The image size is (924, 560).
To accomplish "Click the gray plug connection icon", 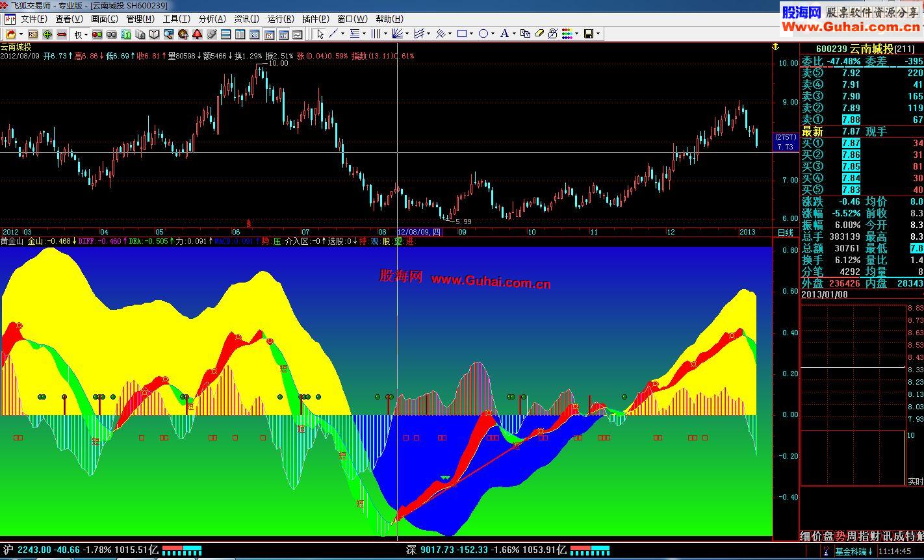I will click(x=211, y=34).
